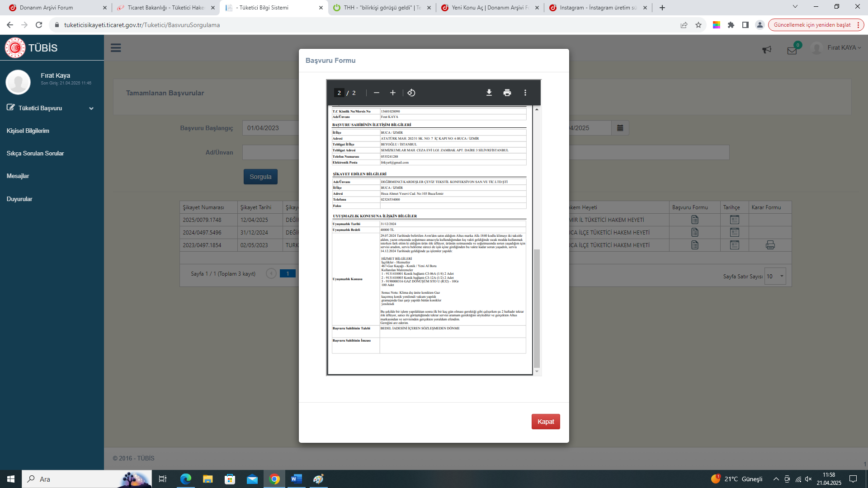The height and width of the screenshot is (488, 868).
Task: Print the PDF document
Action: 507,93
